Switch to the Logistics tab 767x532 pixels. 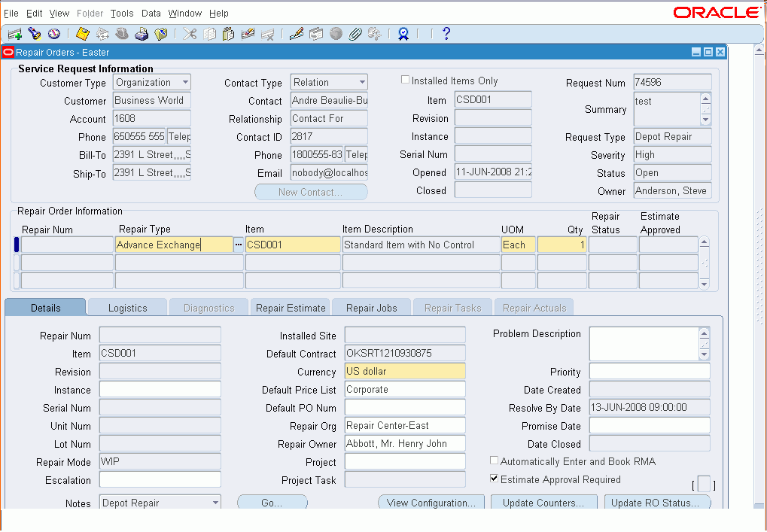[x=128, y=308]
